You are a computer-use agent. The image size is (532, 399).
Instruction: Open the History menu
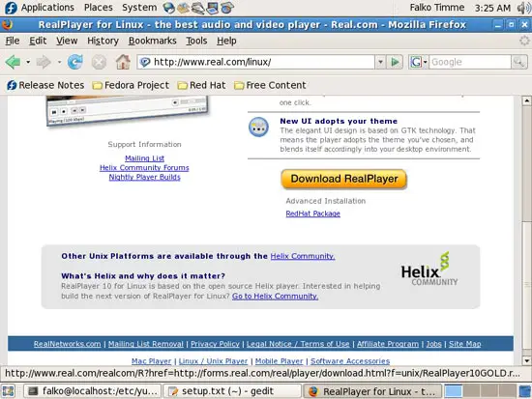pos(103,41)
